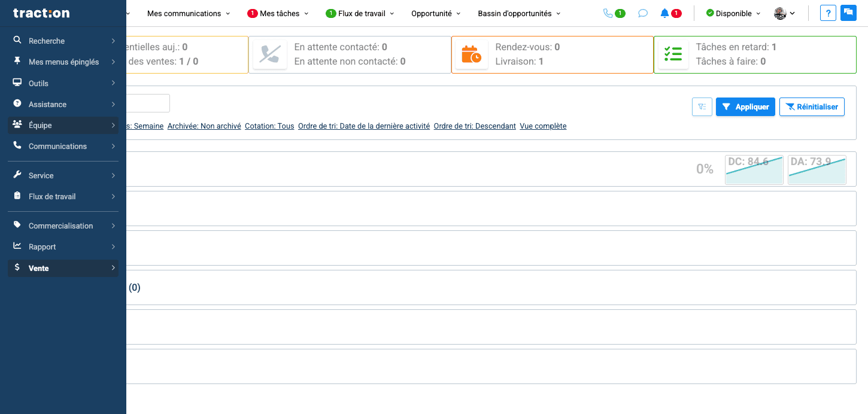Click the clipboard icon beside Flux de travail

pos(17,196)
